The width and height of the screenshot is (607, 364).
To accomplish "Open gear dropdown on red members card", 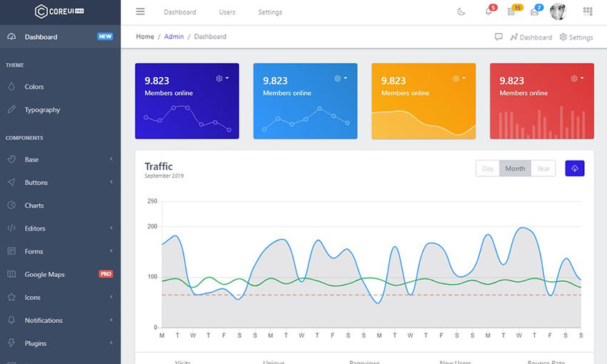I will (576, 79).
